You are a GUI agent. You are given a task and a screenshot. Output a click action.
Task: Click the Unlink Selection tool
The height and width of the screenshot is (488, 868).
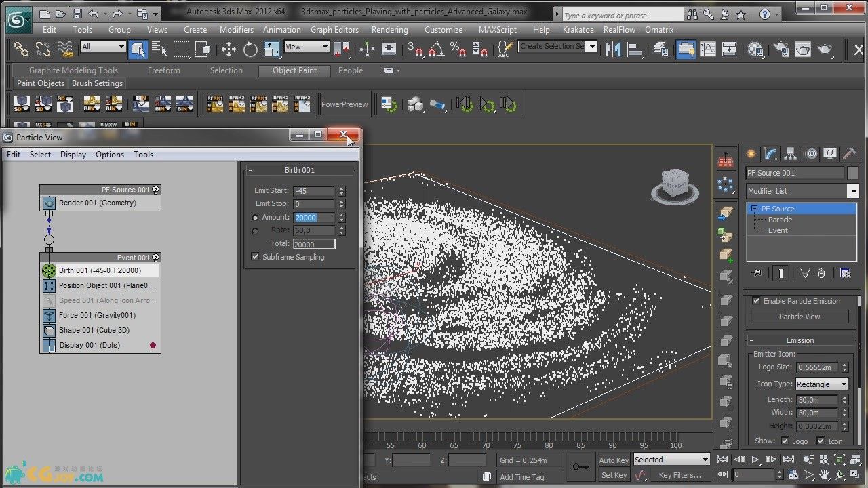click(x=43, y=49)
